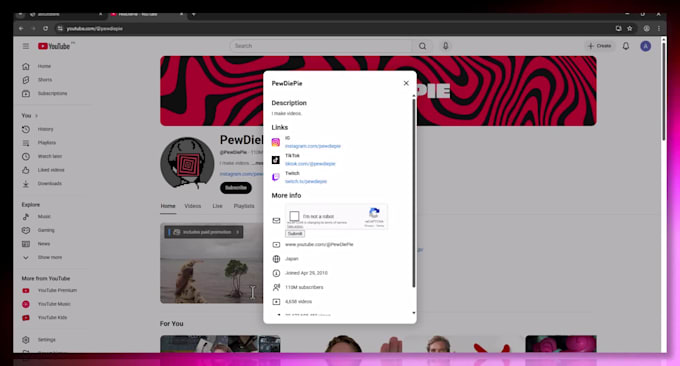This screenshot has width=680, height=366.
Task: Click the video count text in dialog
Action: (298, 302)
